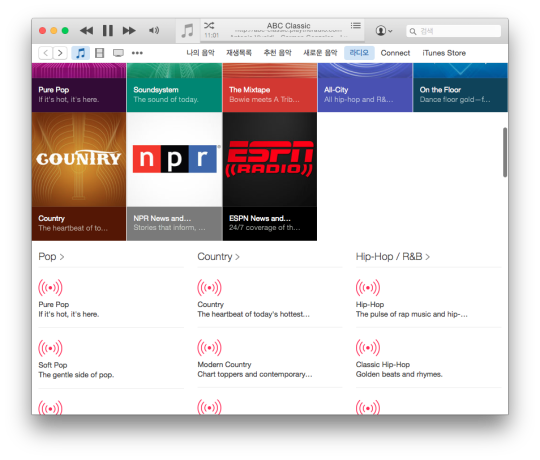Click the radio icon above Pure Pop
The image size is (540, 460).
[x=50, y=288]
